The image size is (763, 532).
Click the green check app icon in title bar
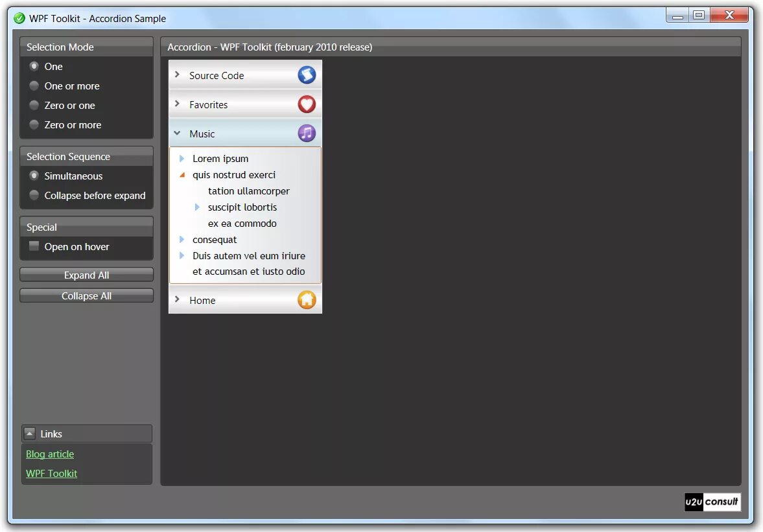(19, 19)
